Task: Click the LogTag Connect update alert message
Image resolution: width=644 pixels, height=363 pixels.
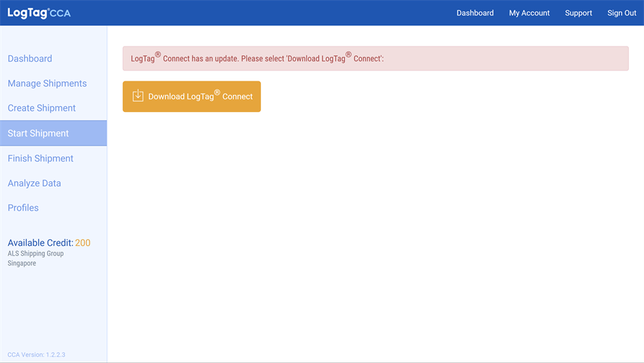Action: coord(376,58)
